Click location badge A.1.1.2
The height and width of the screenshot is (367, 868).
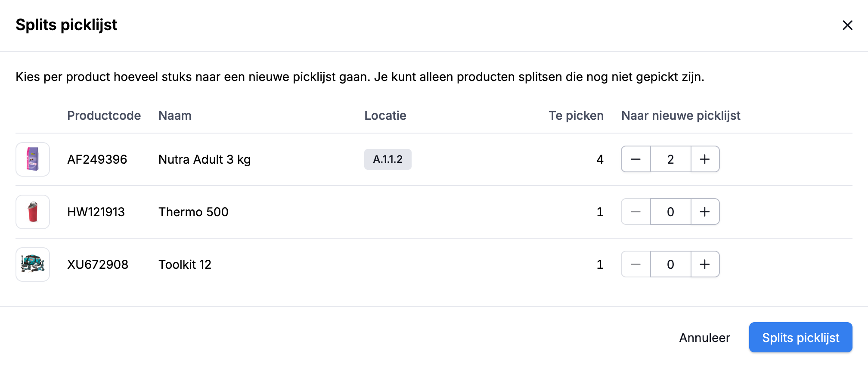388,159
